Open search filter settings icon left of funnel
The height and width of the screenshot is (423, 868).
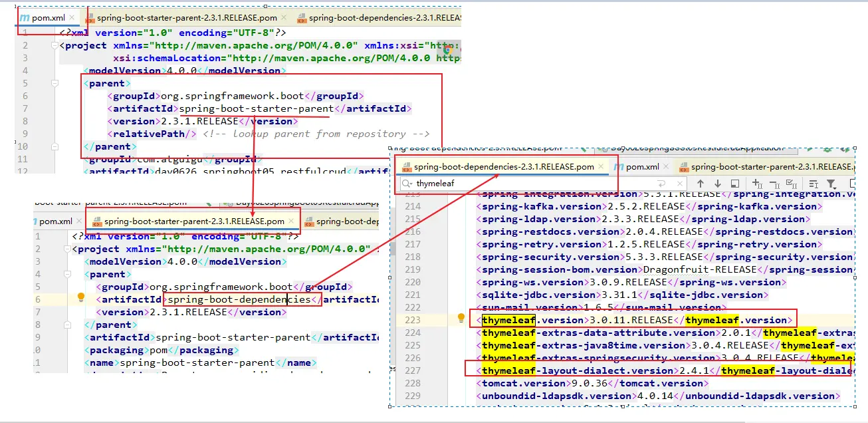click(x=814, y=184)
